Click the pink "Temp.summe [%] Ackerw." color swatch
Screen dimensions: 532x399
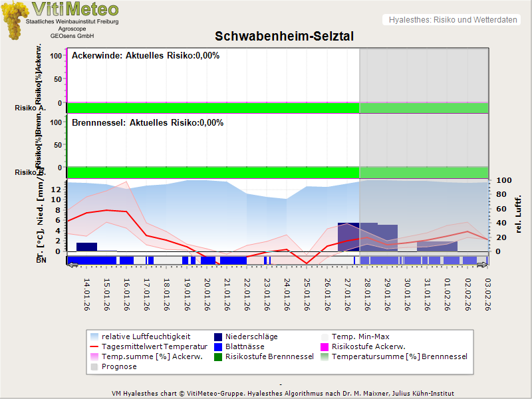click(x=93, y=356)
